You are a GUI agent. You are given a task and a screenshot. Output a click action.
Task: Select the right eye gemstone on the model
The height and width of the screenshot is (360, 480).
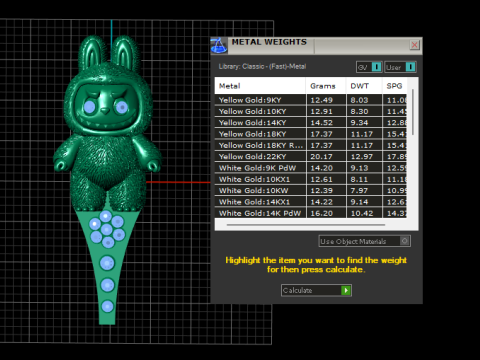121,107
